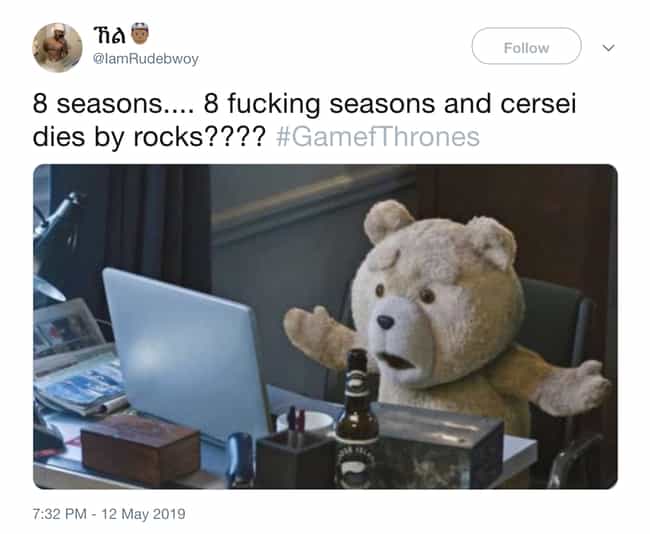Open the profile avatar of IamRudebwoy

[57, 48]
